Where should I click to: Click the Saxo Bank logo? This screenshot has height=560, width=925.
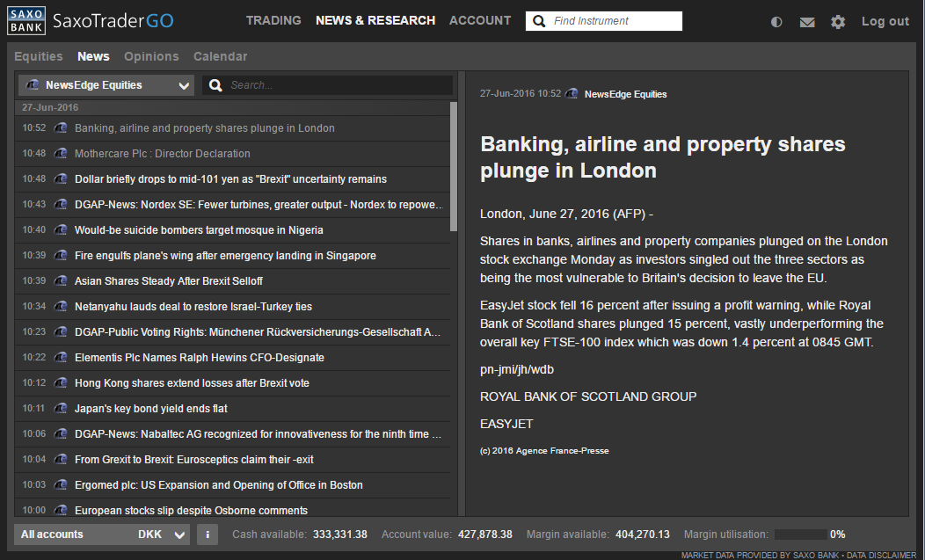[x=26, y=20]
